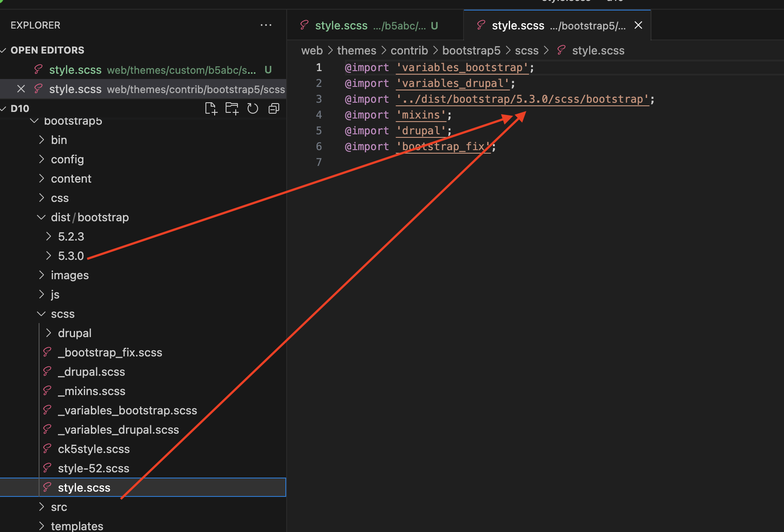The height and width of the screenshot is (532, 784).
Task: Click line number 7 in the editor gutter
Action: 319,162
